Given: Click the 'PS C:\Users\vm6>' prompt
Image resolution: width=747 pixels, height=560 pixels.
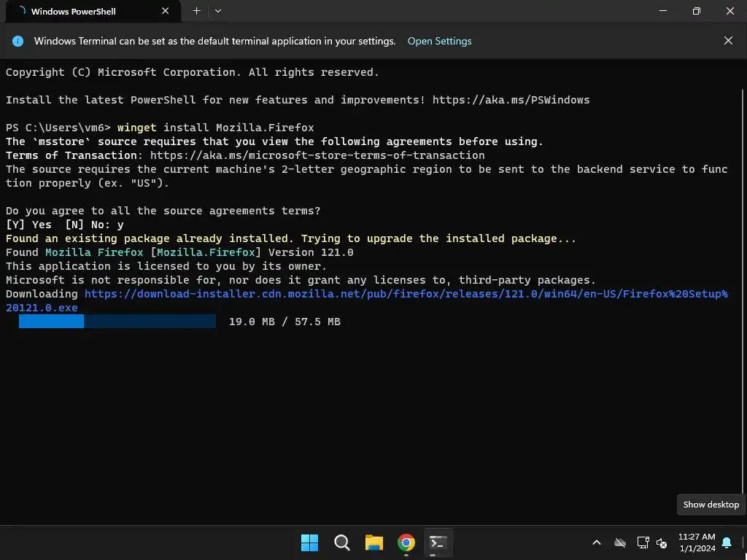Looking at the screenshot, I should pyautogui.click(x=58, y=128).
